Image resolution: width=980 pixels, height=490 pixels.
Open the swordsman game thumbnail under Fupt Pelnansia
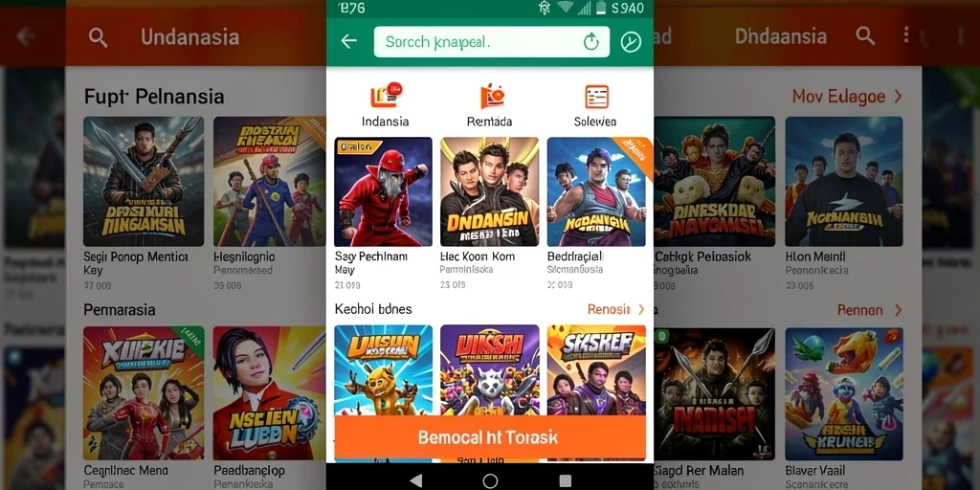pyautogui.click(x=144, y=181)
